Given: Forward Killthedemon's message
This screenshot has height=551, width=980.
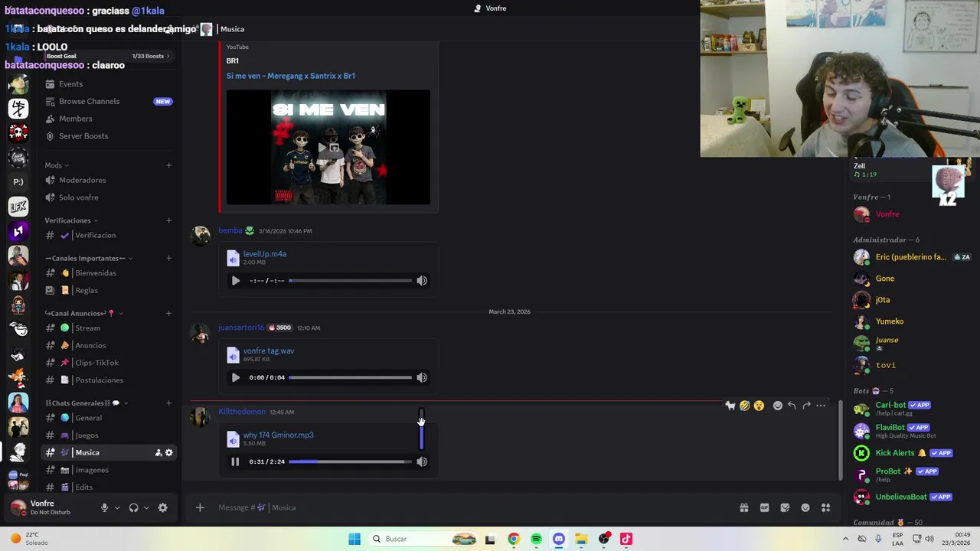Looking at the screenshot, I should click(806, 406).
